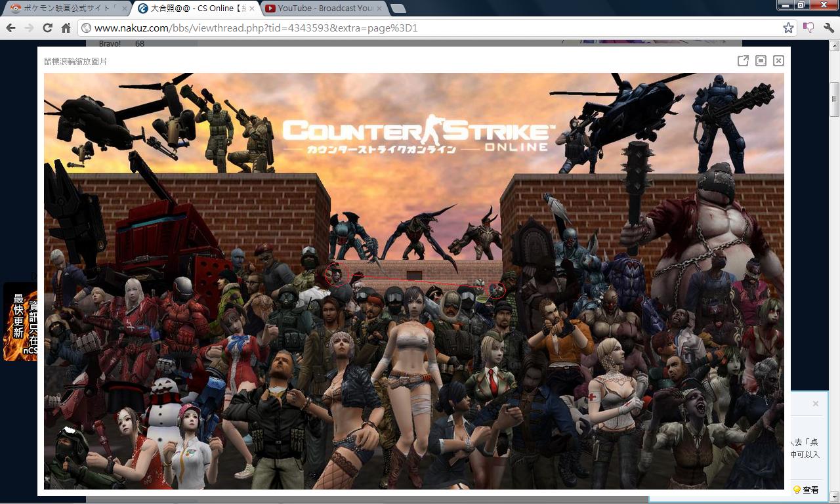Dismiss the notification popup with its X
The width and height of the screenshot is (840, 504).
point(816,404)
